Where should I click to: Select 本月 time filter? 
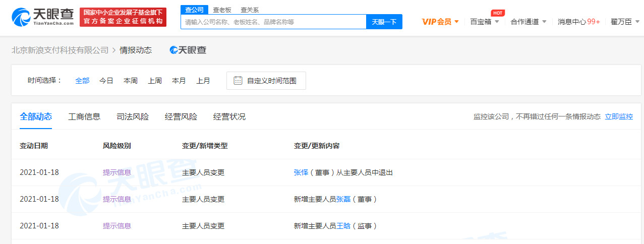(179, 81)
